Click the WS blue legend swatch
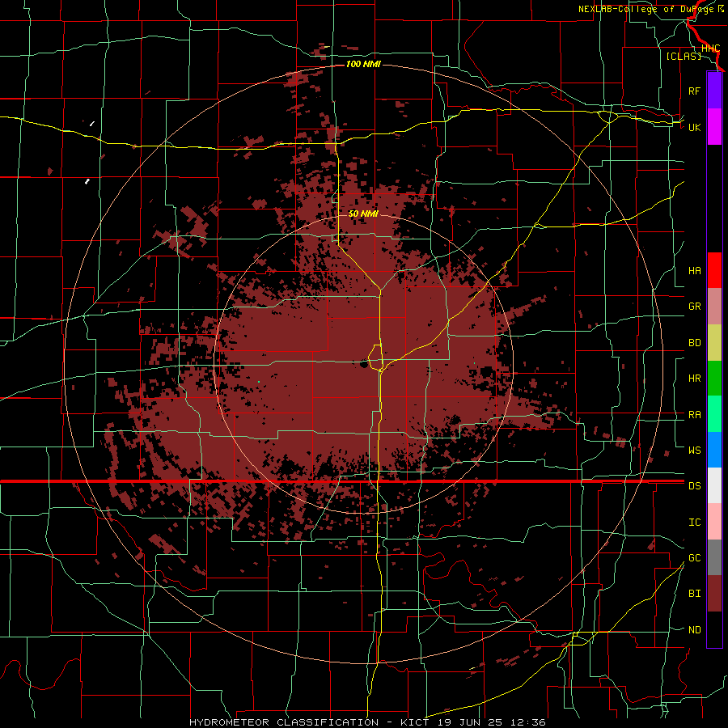This screenshot has height=728, width=728. (x=714, y=450)
